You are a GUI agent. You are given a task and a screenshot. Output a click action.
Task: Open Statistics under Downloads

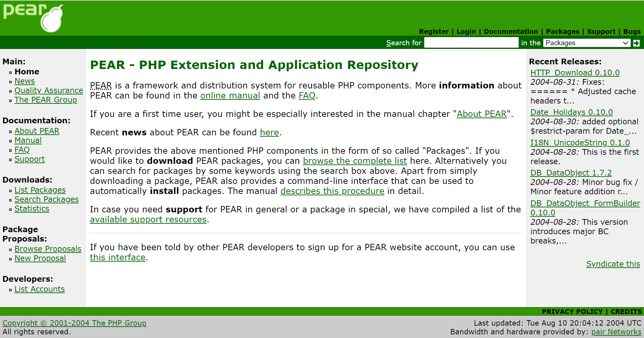[32, 209]
